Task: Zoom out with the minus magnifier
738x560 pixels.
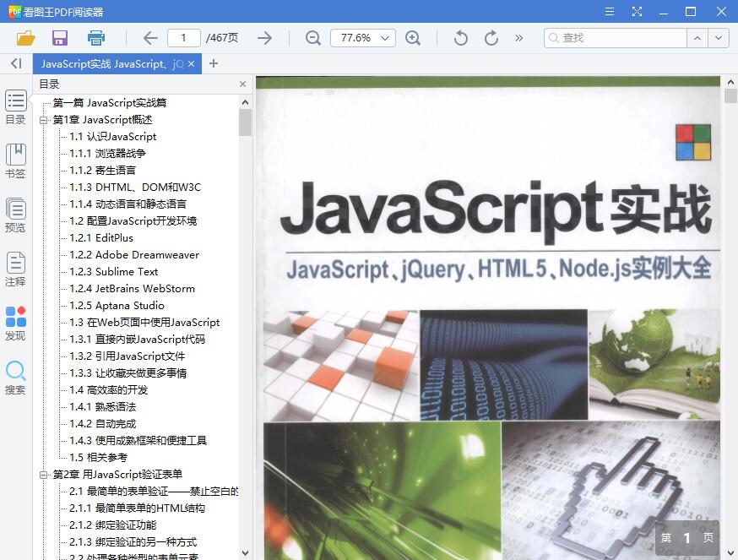Action: (x=313, y=38)
